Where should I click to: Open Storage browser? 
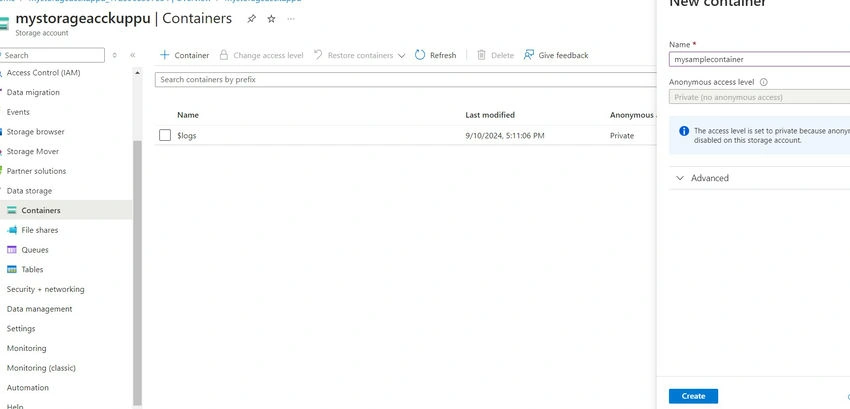click(x=35, y=132)
